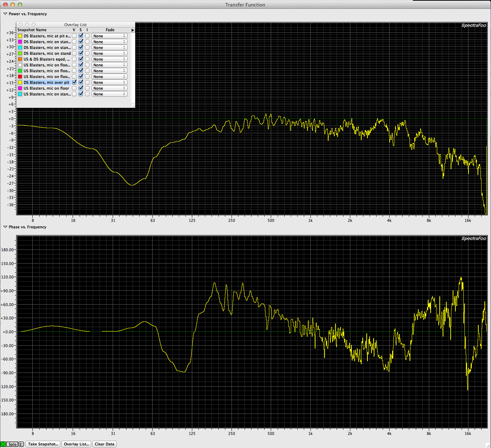The image size is (491, 448).
Task: Click lime swatch for DS Blasters, mic on stand
Action: [x=20, y=53]
